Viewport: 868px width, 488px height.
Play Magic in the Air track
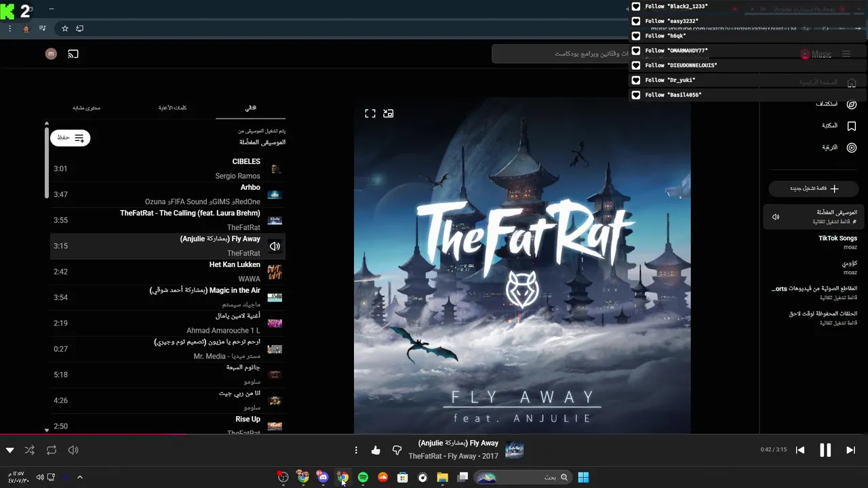click(x=167, y=298)
